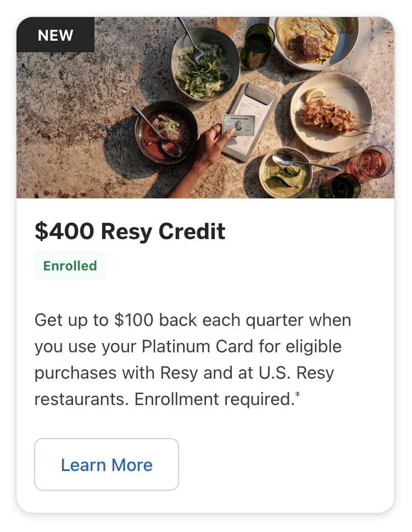
Task: Click the Learn More button
Action: [107, 464]
